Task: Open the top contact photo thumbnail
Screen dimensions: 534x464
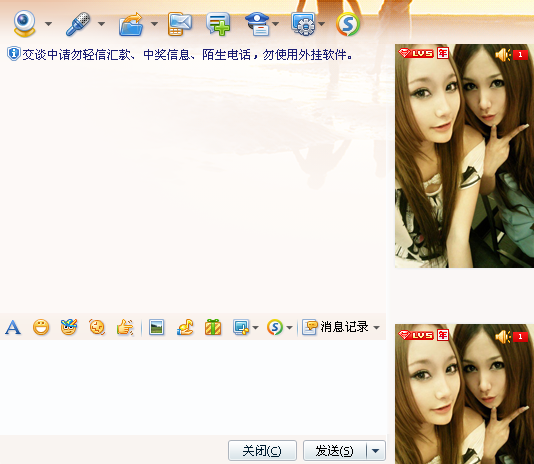Action: coord(464,156)
